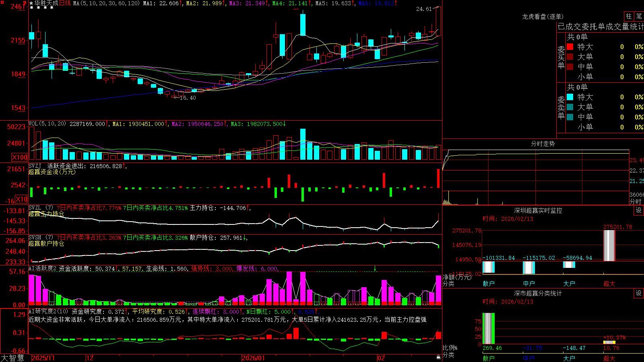Click 中户 category label in 深市超赢分类统计
644x362 pixels.
pyautogui.click(x=529, y=358)
